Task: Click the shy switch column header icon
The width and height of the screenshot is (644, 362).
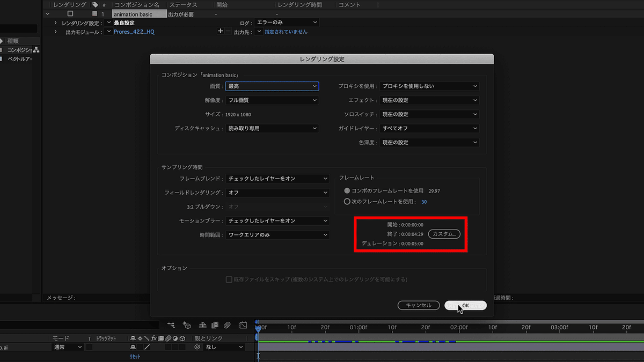Action: (133, 338)
